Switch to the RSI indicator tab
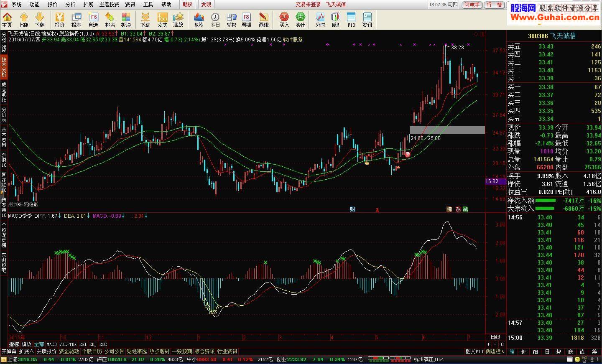Viewport: 602px width, 364px height. (x=83, y=344)
